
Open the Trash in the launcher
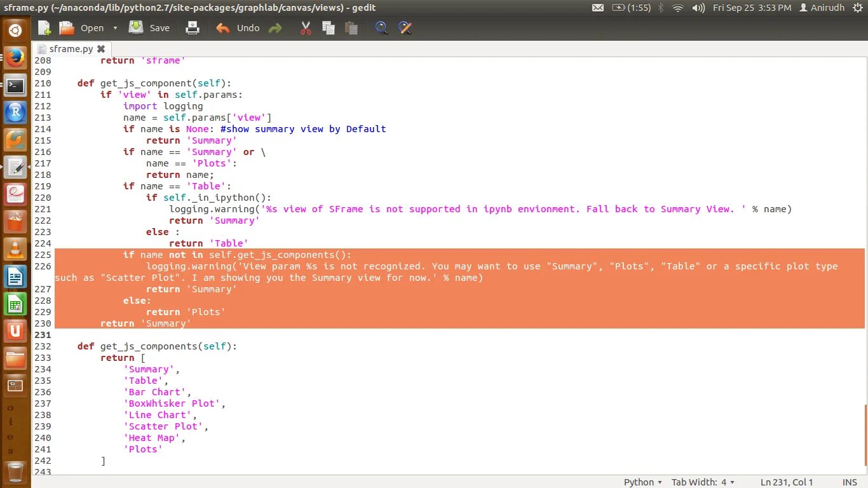click(15, 473)
